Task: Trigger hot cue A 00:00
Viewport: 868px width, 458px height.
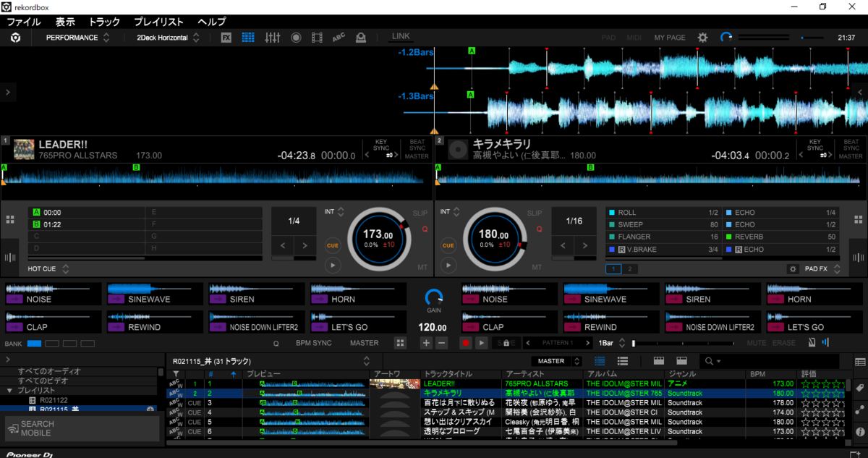Action: (88, 213)
